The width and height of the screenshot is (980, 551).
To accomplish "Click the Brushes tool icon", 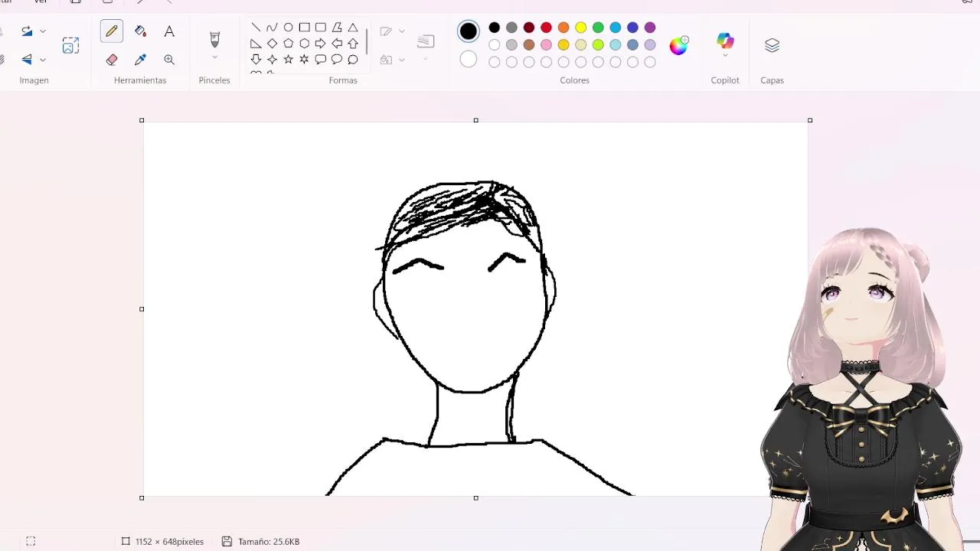I will click(214, 38).
